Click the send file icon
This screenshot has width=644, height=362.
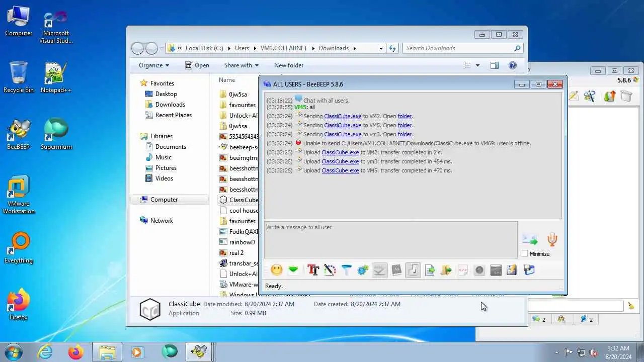pyautogui.click(x=430, y=270)
